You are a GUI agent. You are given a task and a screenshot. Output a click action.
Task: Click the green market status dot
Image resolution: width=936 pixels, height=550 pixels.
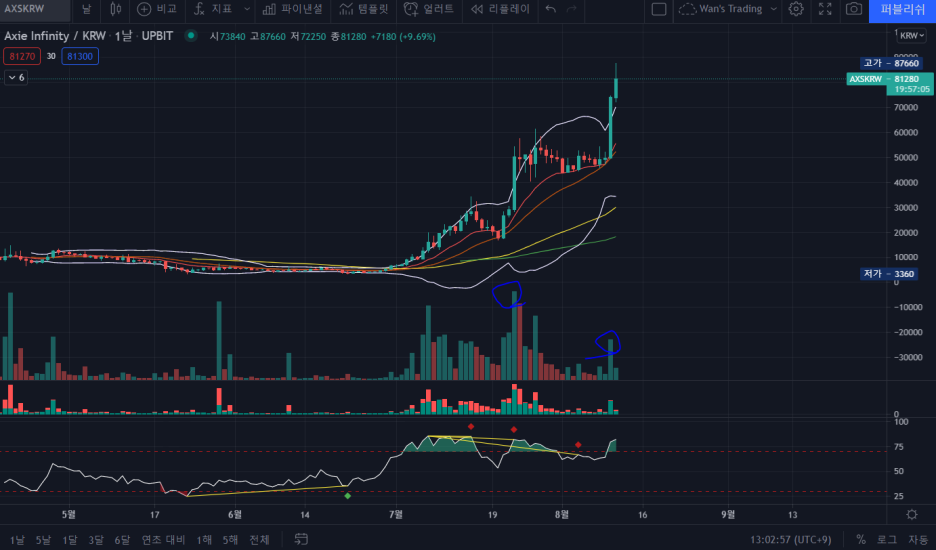pos(190,36)
